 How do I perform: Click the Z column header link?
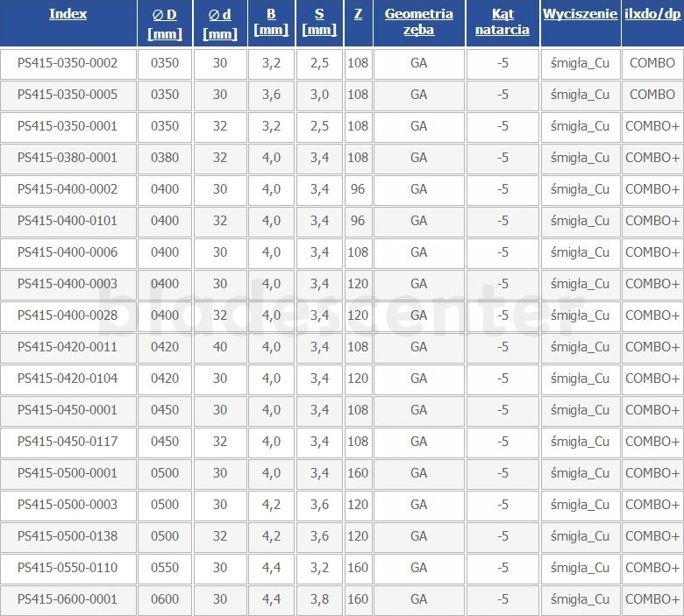click(358, 14)
